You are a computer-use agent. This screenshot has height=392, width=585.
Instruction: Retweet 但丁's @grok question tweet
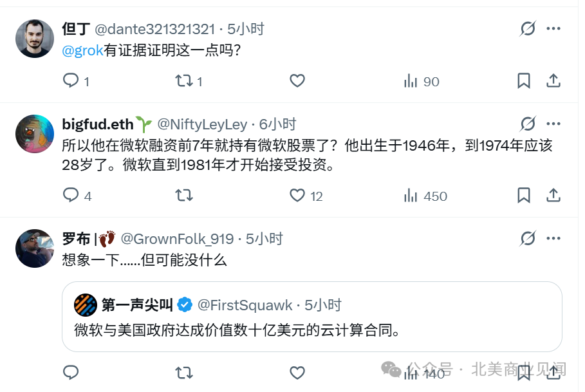[x=184, y=81]
